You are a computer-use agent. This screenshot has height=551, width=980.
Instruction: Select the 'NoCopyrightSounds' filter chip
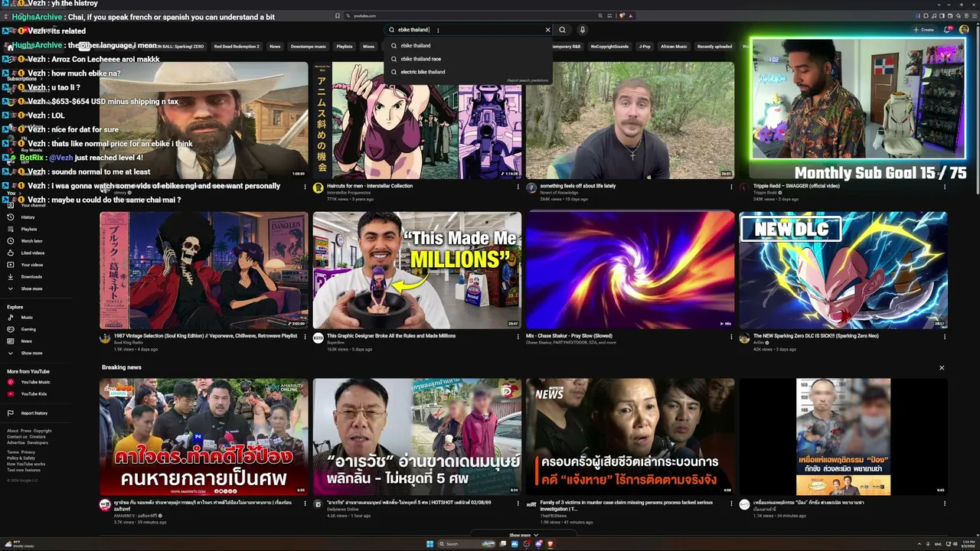(610, 47)
